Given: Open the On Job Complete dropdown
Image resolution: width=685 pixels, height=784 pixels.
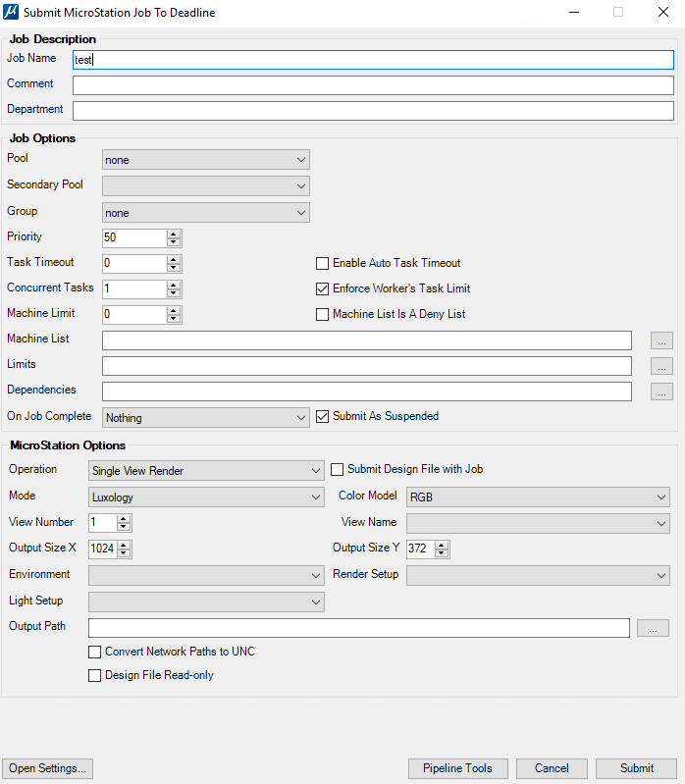Looking at the screenshot, I should [x=205, y=417].
